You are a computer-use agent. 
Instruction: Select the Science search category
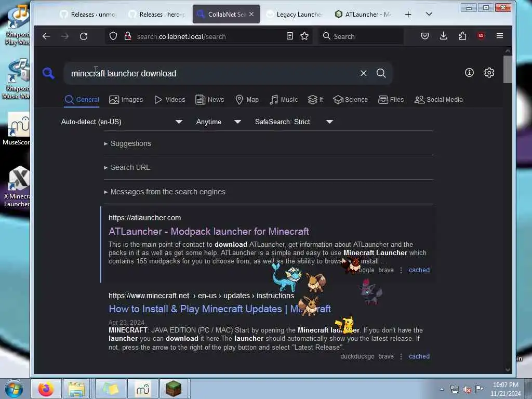350,100
